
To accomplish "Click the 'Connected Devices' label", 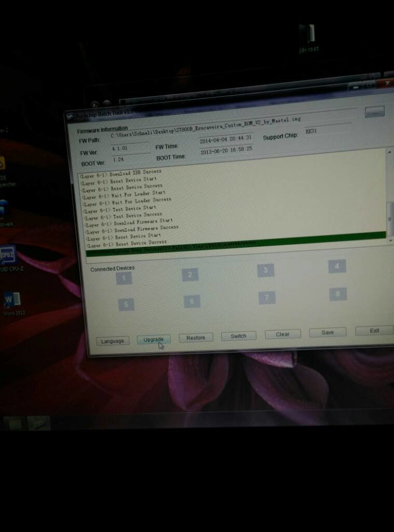I will tap(112, 269).
